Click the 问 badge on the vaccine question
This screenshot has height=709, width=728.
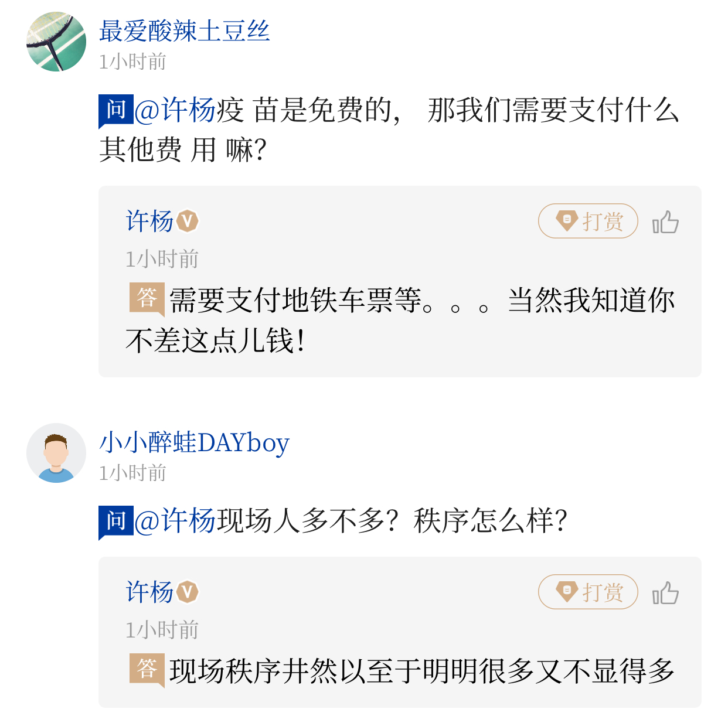[116, 110]
